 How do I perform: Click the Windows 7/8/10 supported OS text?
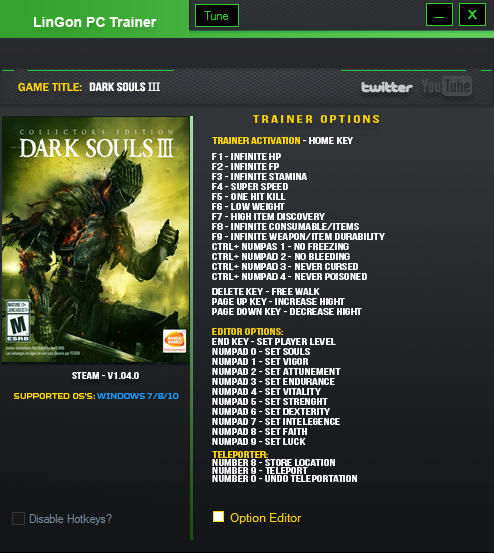(138, 396)
